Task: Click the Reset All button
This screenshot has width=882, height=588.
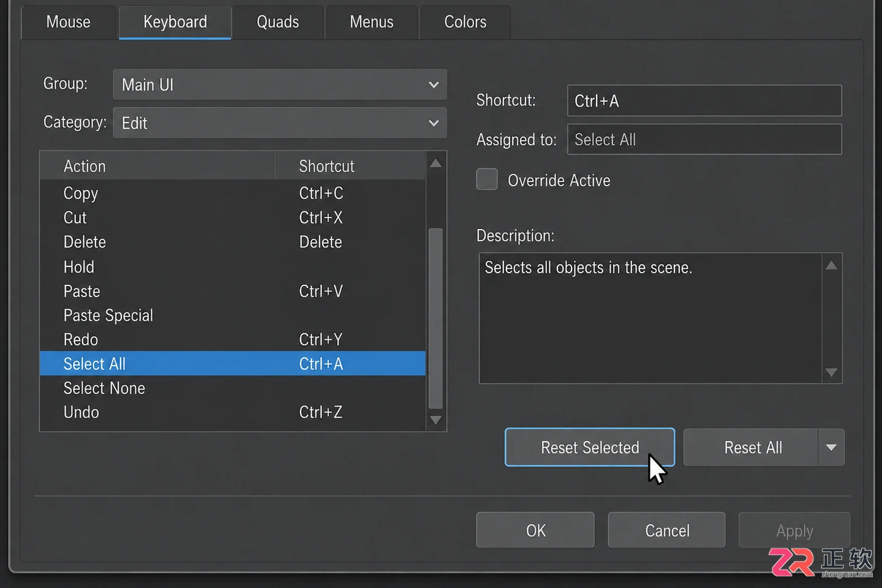Action: click(751, 448)
